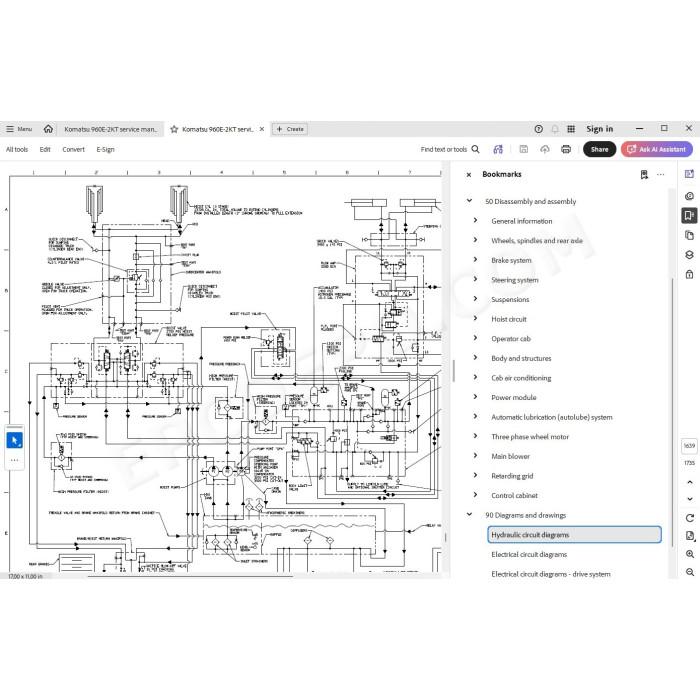
Task: Expand the Operator cab bookmark
Action: click(x=475, y=338)
